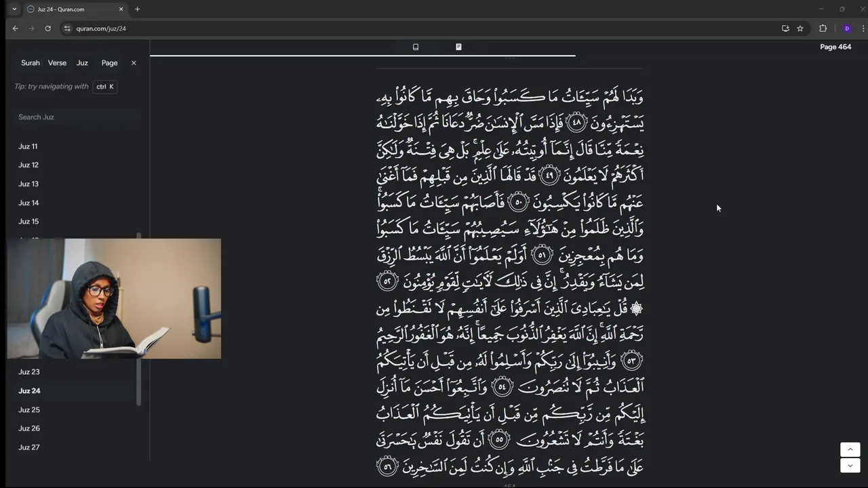Click the verse 52 end marker

388,281
